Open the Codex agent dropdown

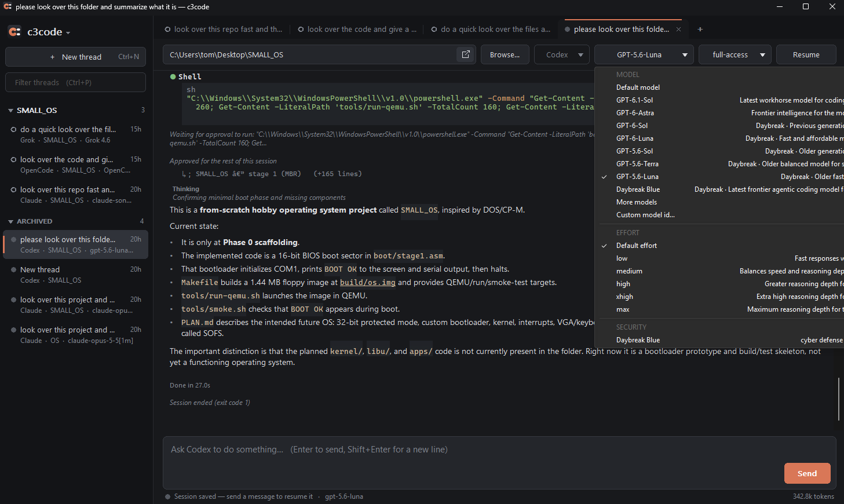[x=561, y=54]
